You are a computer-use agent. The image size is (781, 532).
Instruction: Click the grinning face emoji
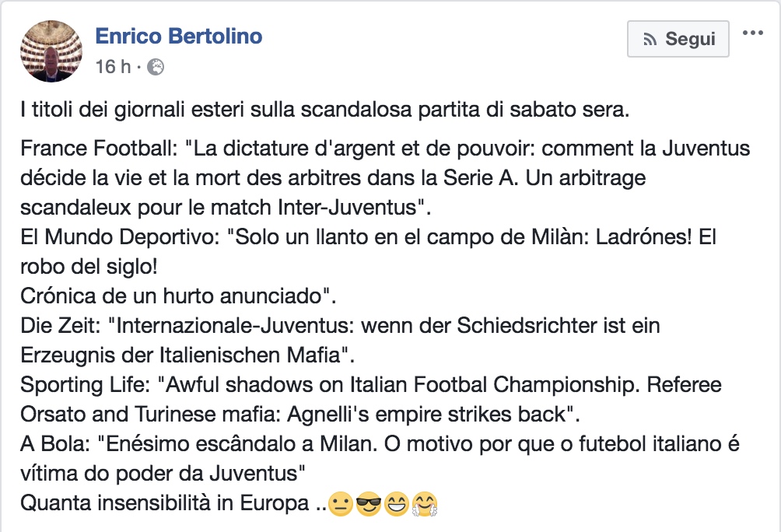[x=396, y=505]
